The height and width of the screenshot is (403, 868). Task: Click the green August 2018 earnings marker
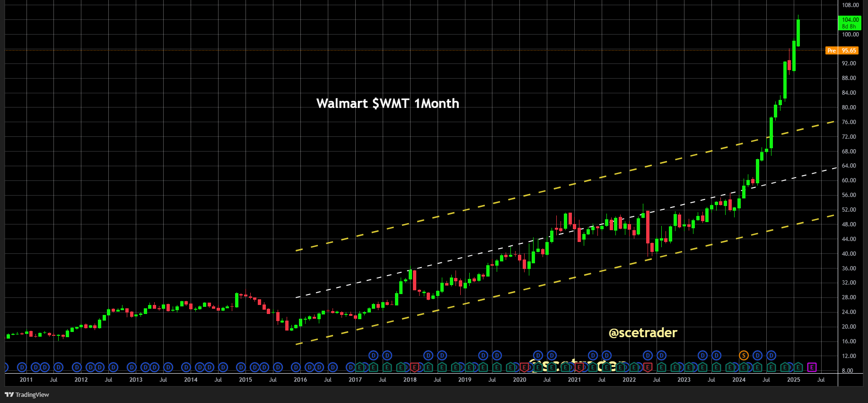point(442,367)
